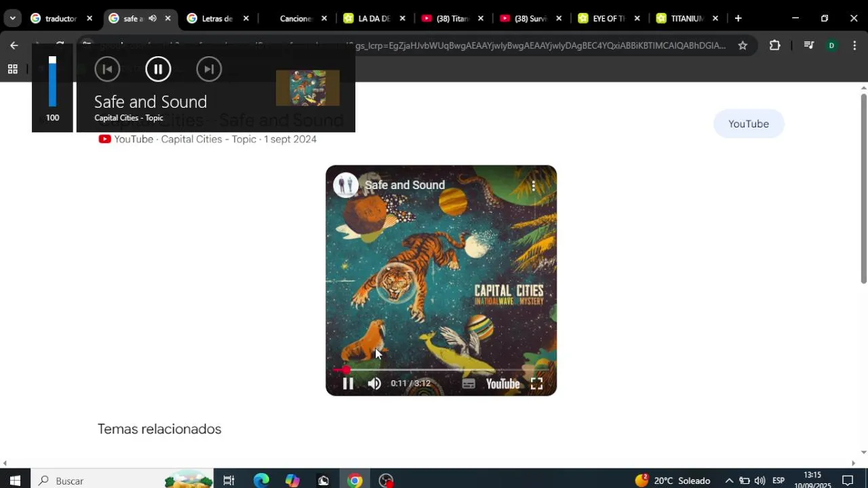Open the weather widget '20°C Soleado'
This screenshot has height=488, width=868.
(x=673, y=481)
